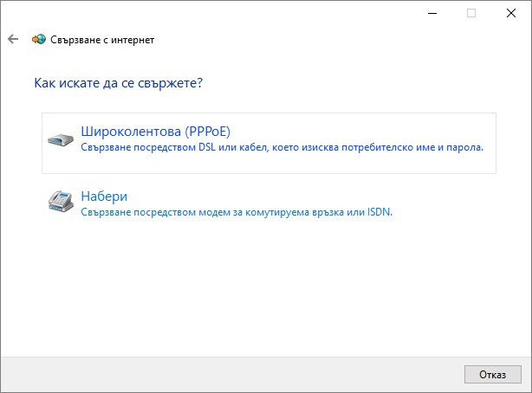Choose the Набери dial-up option
532x393 pixels.
(269, 203)
